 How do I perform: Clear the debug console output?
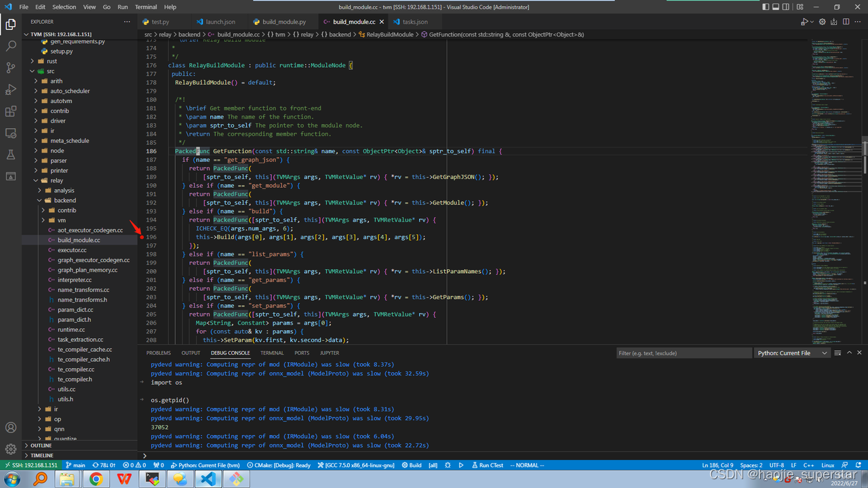(x=837, y=353)
